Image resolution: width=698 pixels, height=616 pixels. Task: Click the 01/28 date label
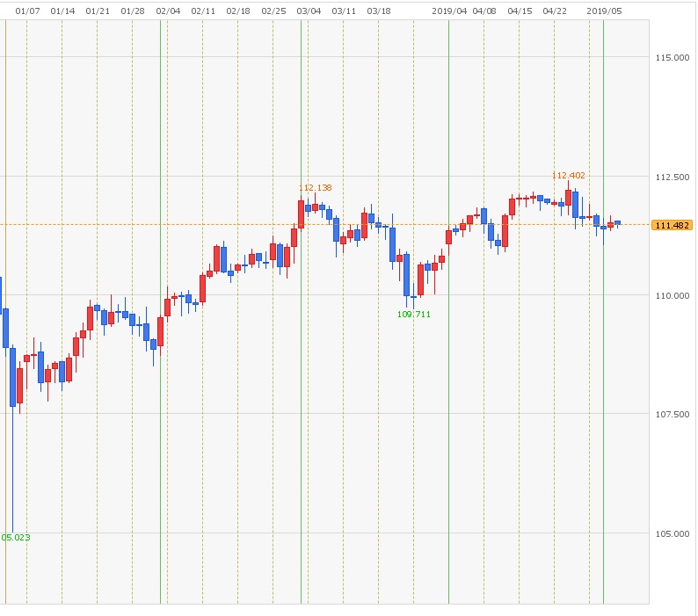(x=133, y=11)
